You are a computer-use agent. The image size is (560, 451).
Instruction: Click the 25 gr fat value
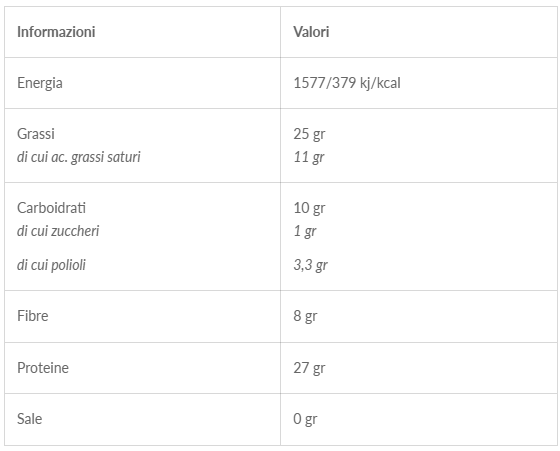point(309,134)
